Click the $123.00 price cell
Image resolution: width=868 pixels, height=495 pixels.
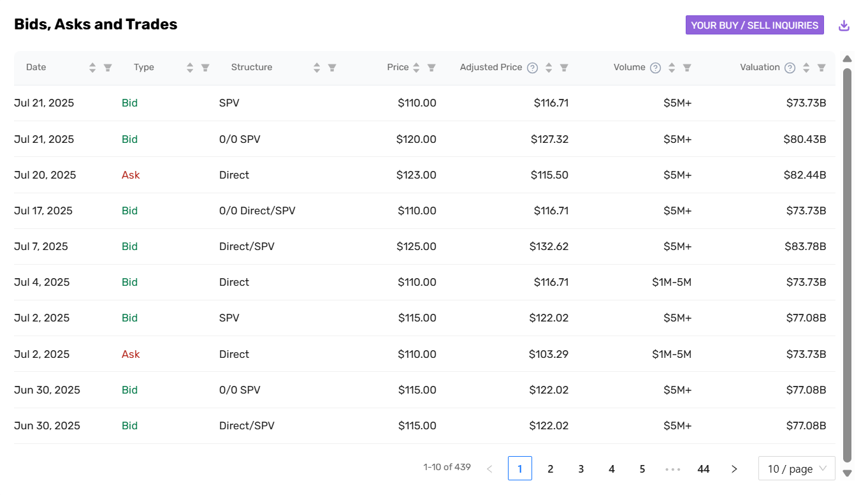[x=416, y=175]
